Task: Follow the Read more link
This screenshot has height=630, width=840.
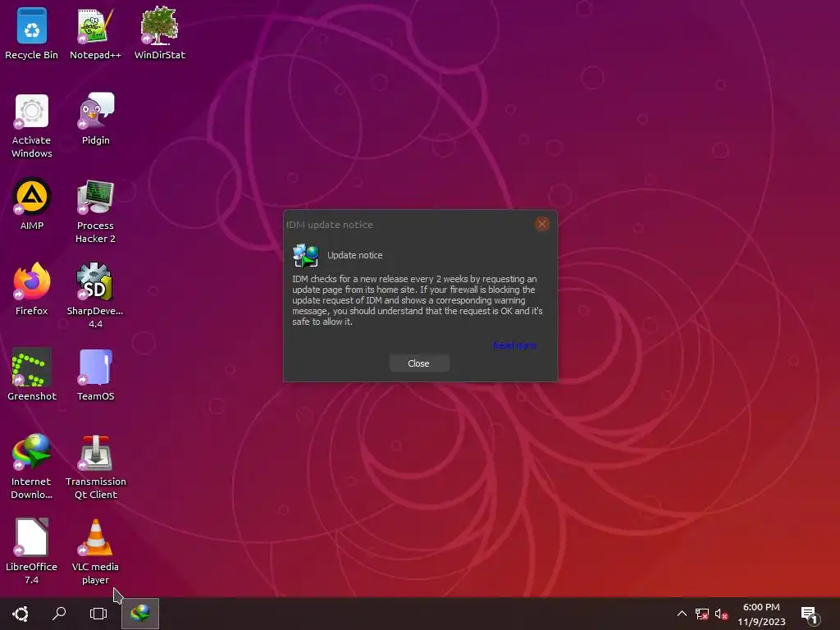Action: click(x=515, y=345)
